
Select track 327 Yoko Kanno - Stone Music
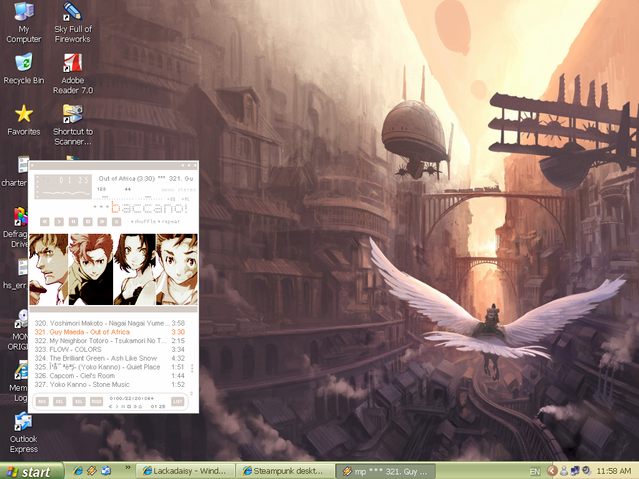coord(110,384)
